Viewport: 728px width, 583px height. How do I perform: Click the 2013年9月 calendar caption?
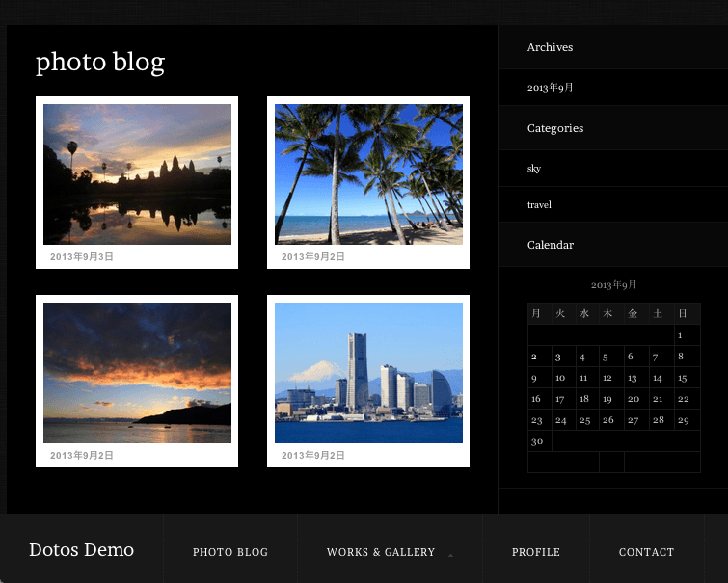[613, 284]
